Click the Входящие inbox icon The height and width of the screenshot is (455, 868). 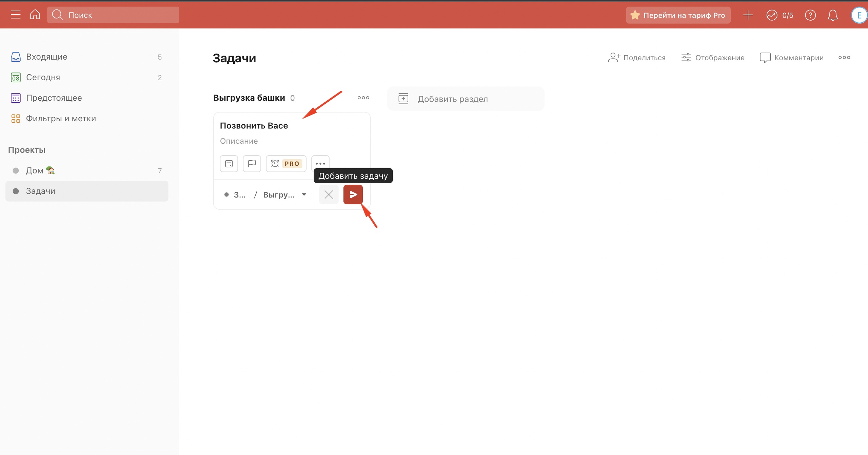pos(16,57)
